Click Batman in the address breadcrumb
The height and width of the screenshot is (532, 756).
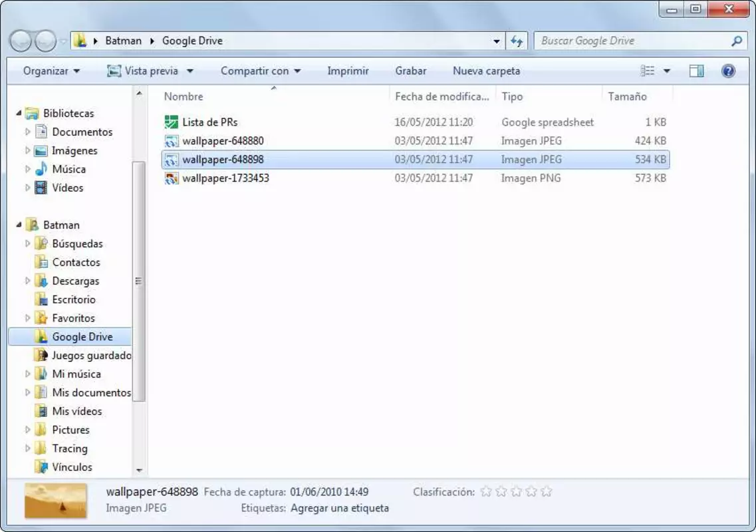(x=124, y=41)
